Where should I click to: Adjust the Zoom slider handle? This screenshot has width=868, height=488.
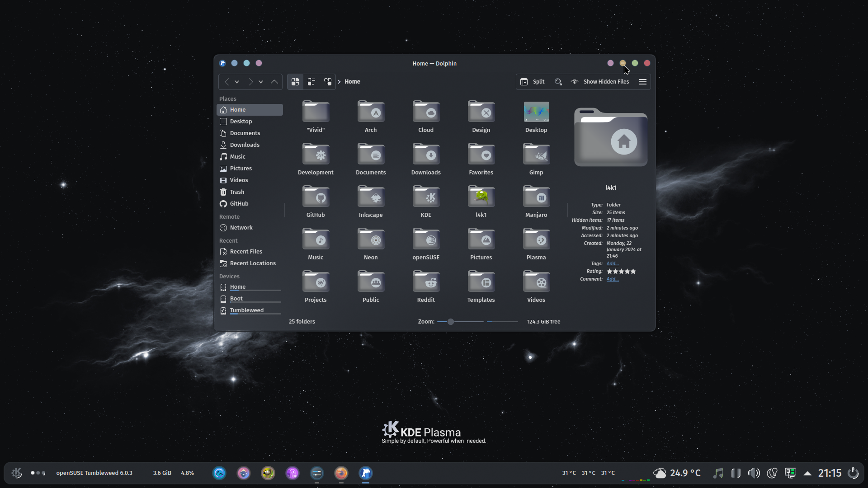point(450,322)
